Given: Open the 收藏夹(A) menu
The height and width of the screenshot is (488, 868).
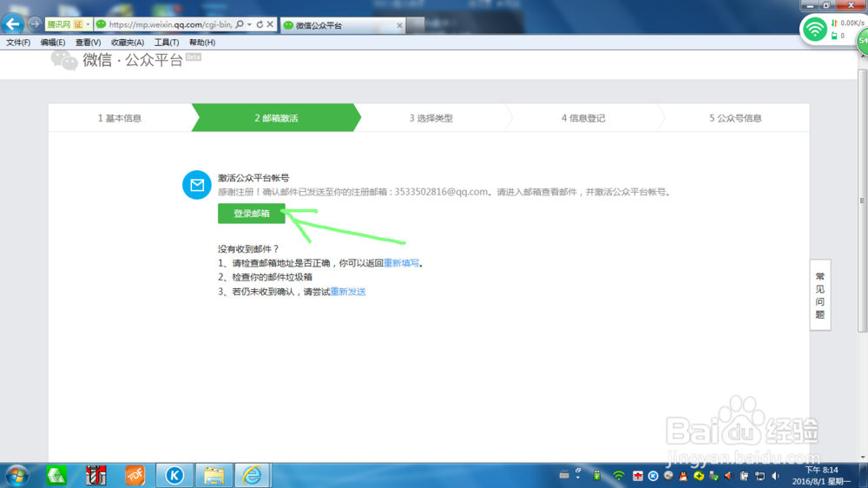Looking at the screenshot, I should (128, 42).
